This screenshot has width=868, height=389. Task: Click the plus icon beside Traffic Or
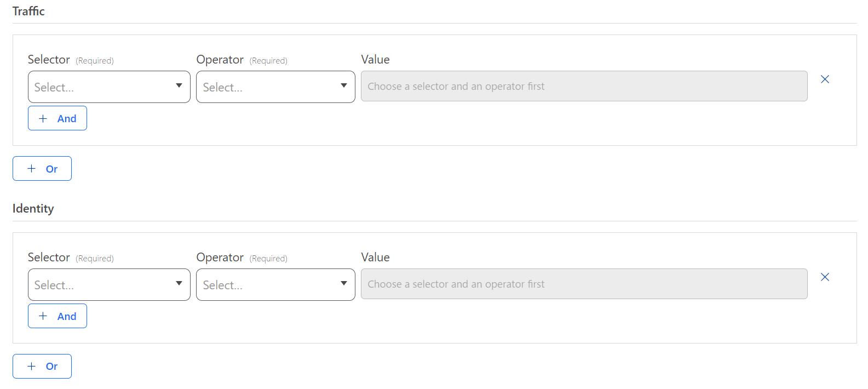click(32, 169)
